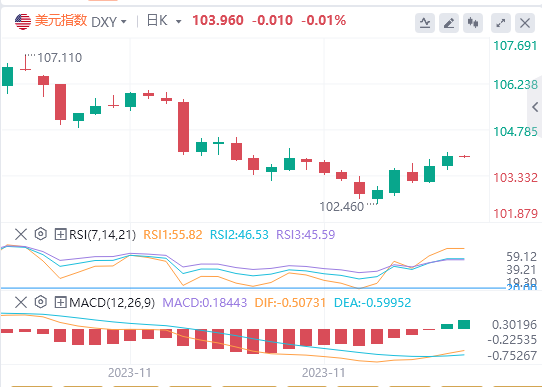
Task: Toggle RSI panel expand plus box
Action: 60,235
